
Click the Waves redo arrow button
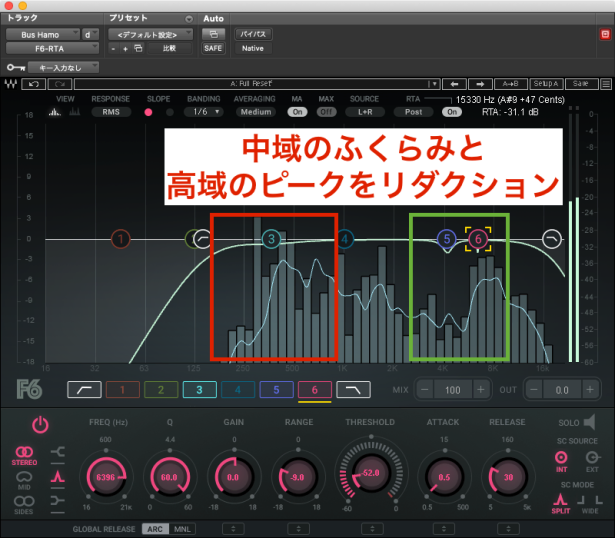[60, 84]
